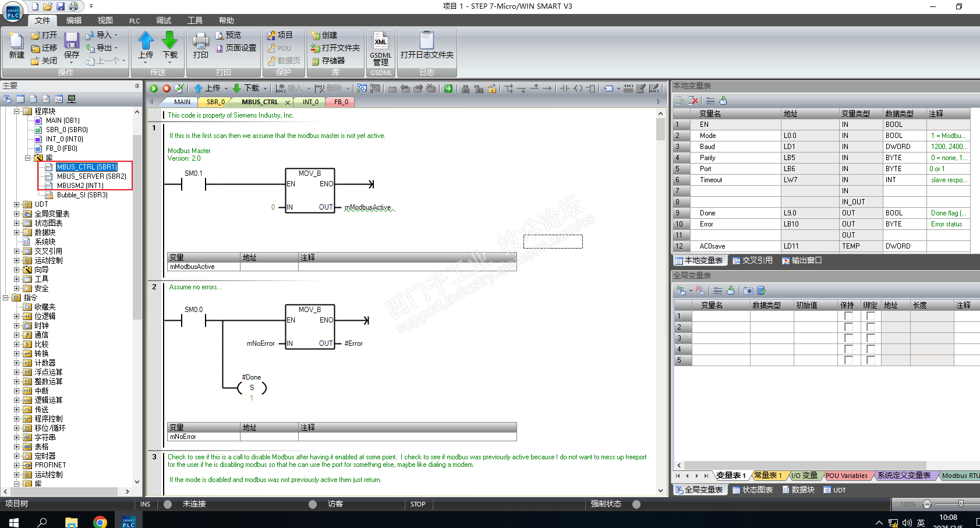The image size is (980, 528).
Task: Click the Windows Start button
Action: 13,522
